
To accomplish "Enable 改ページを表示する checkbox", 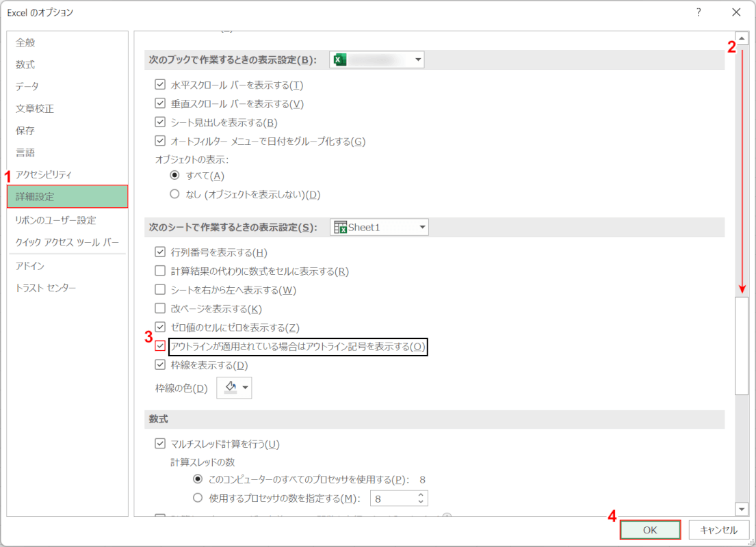I will point(160,309).
